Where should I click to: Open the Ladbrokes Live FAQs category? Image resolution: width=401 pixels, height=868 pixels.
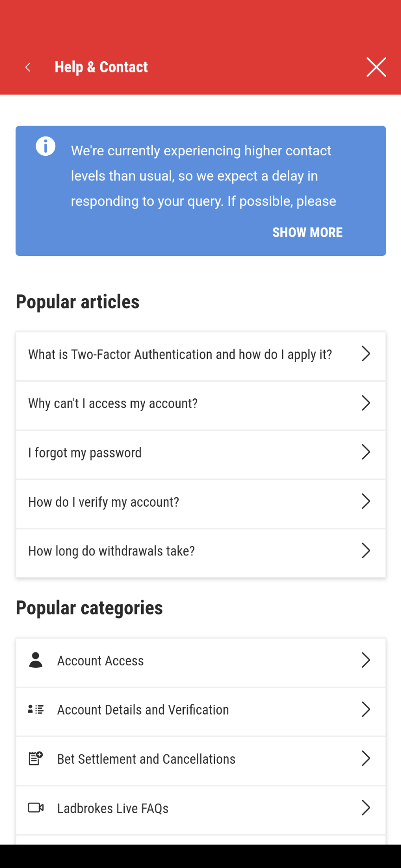pos(113,809)
